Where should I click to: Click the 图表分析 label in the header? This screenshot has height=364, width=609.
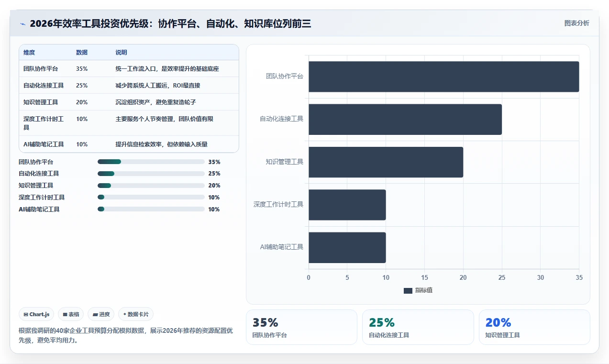click(576, 23)
